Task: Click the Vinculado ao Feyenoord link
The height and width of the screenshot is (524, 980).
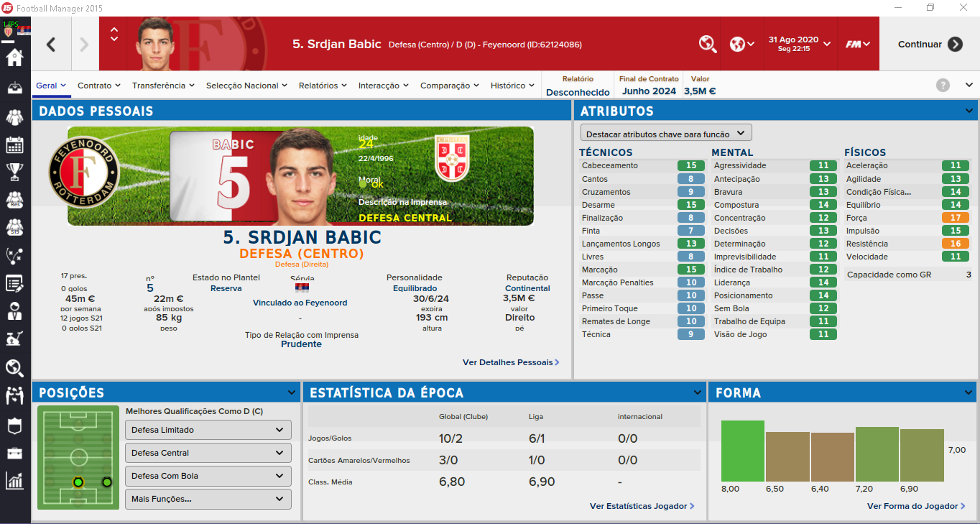Action: [x=300, y=303]
